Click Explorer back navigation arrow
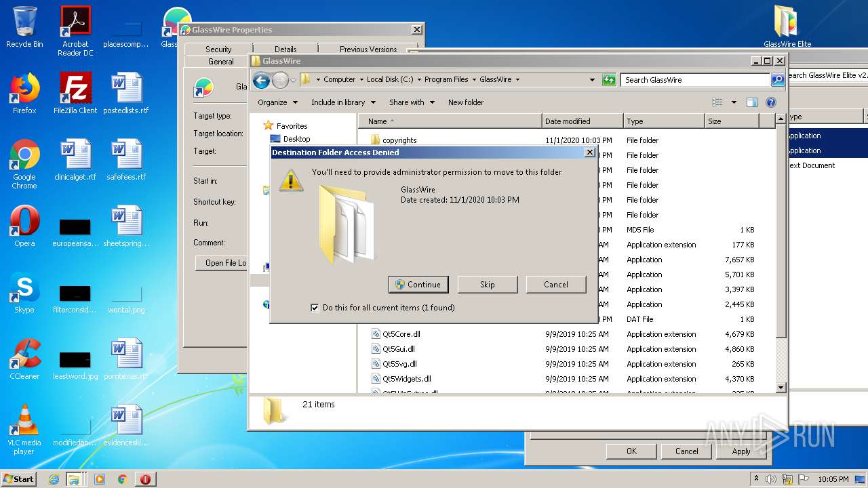The image size is (868, 488). tap(261, 80)
